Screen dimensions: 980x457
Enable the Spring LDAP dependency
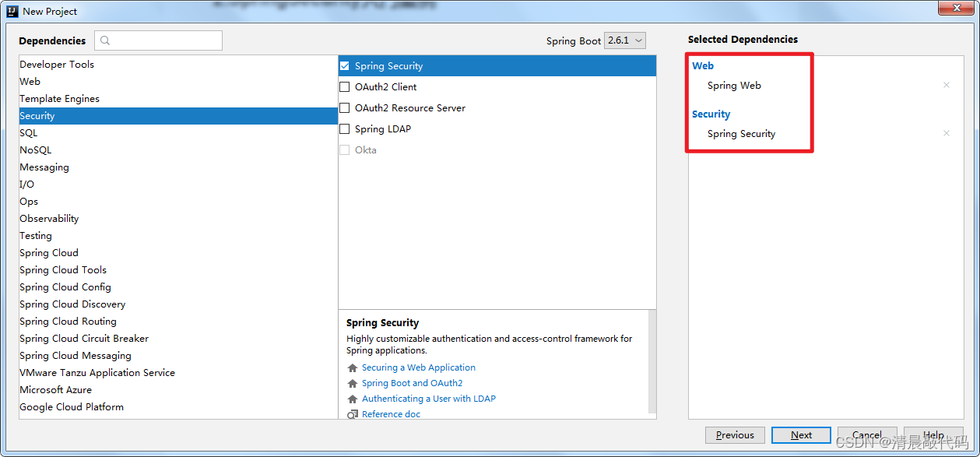345,128
